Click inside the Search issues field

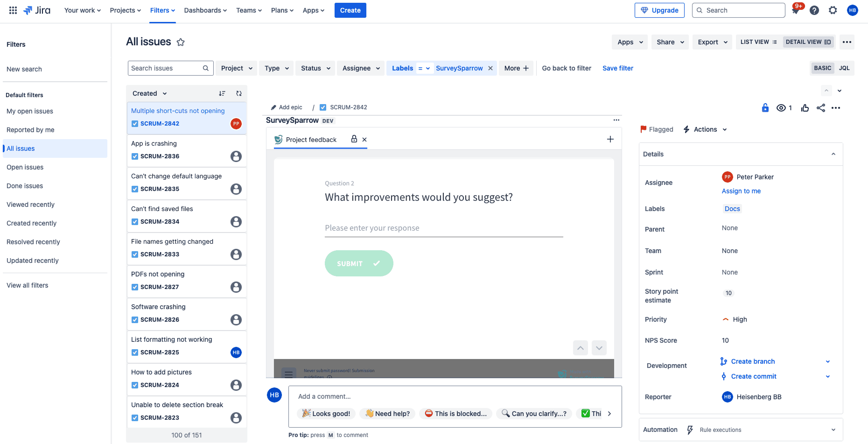coord(166,68)
